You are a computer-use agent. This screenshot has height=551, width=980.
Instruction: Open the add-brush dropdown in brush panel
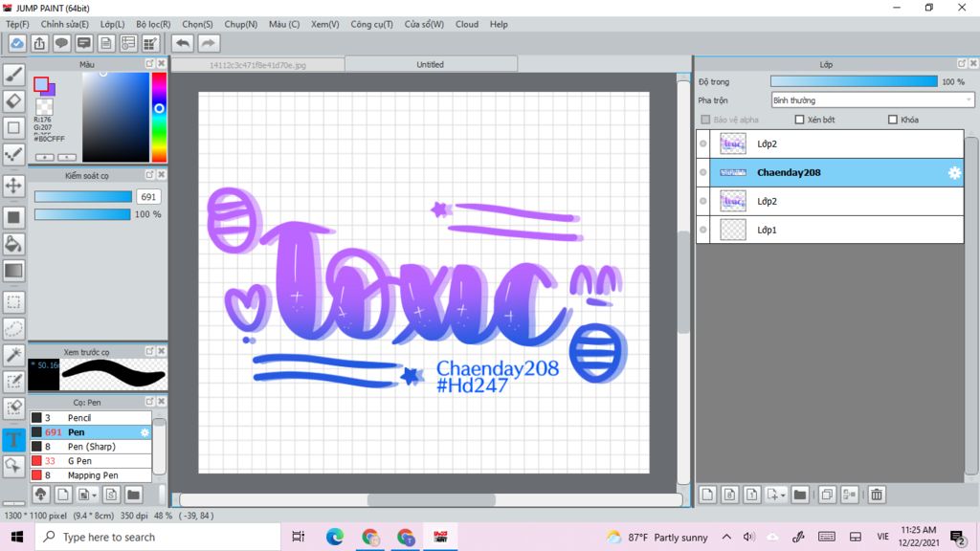click(x=87, y=495)
